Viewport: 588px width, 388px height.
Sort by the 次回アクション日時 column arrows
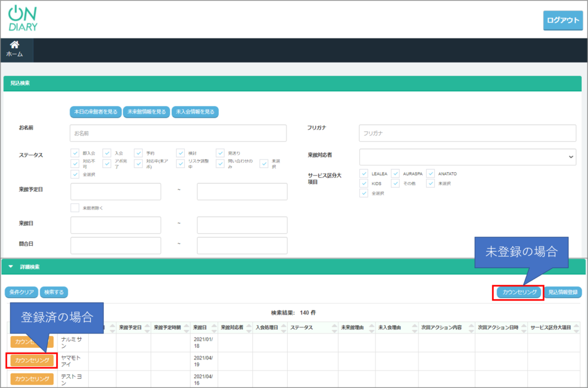pyautogui.click(x=524, y=327)
